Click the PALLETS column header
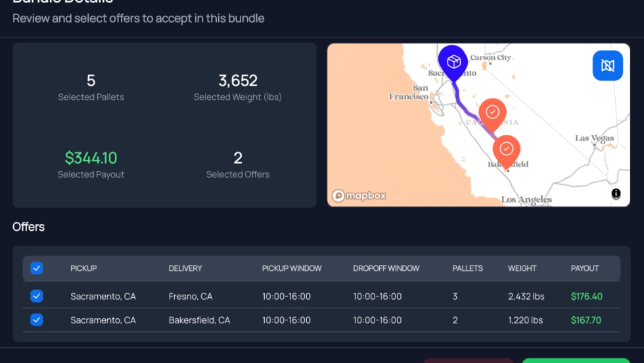Viewport: 644px width, 363px height. [x=468, y=268]
